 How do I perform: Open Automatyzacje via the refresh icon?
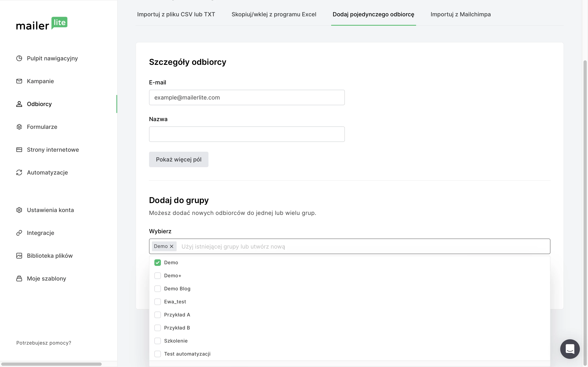pos(19,172)
